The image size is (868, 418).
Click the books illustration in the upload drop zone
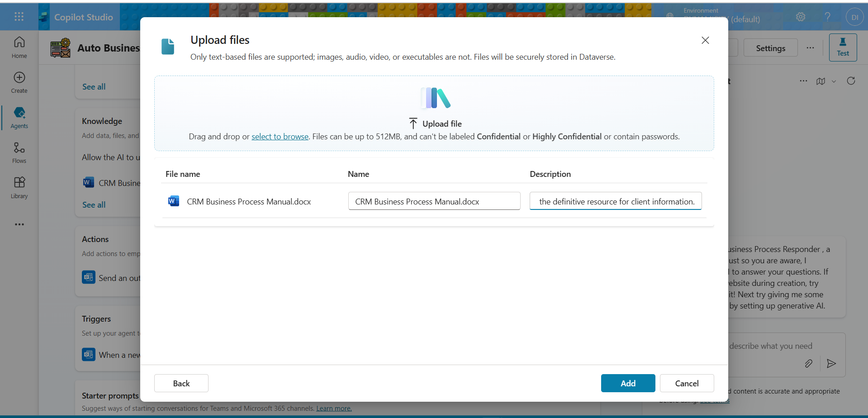[435, 98]
